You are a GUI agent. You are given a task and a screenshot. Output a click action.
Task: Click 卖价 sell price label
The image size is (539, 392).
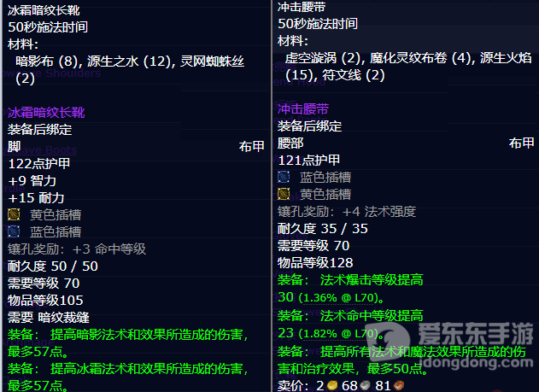coord(295,385)
